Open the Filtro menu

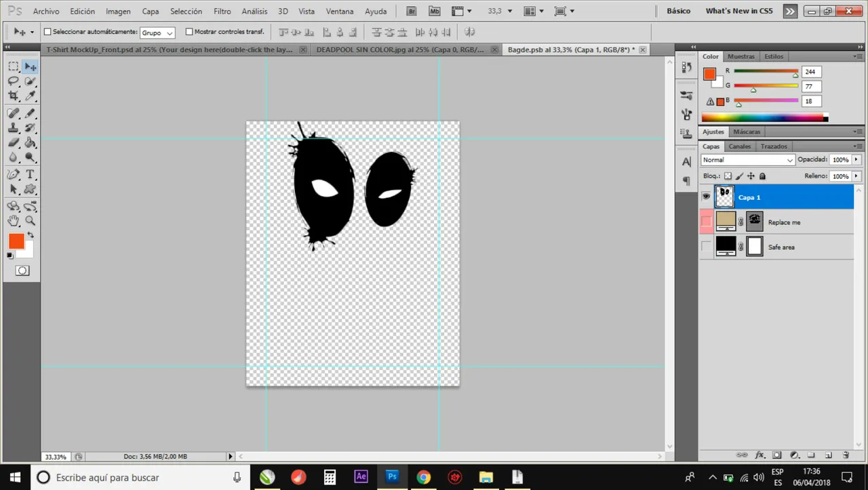click(x=222, y=12)
